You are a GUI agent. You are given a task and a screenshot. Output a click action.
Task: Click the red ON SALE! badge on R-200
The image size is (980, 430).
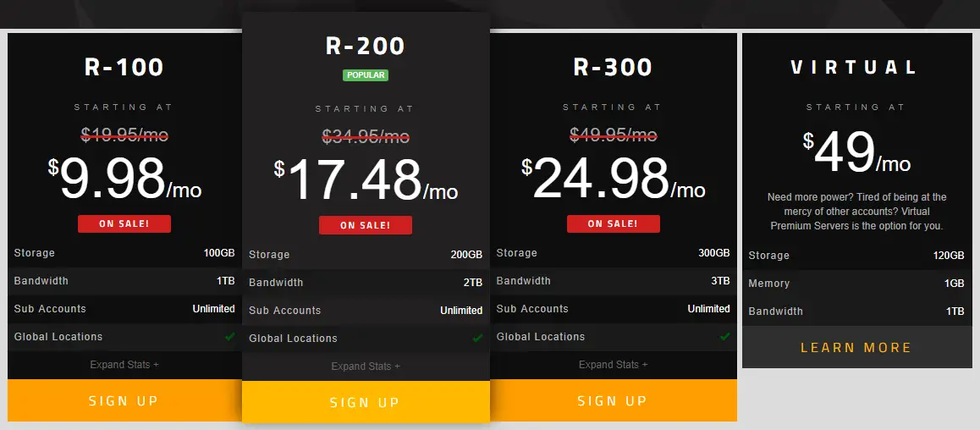(366, 226)
